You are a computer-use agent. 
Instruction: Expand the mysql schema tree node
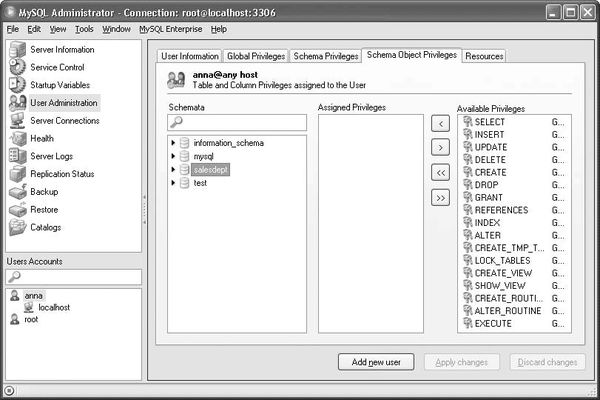coord(173,157)
